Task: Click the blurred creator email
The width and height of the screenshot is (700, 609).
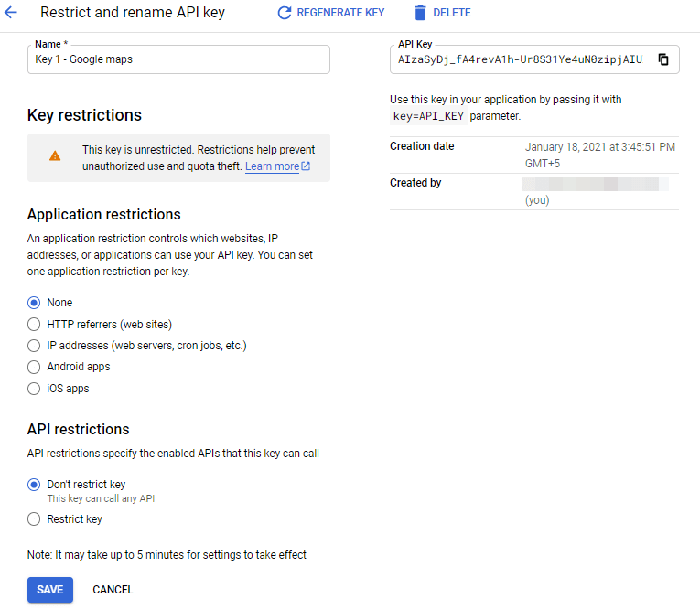Action: 595,185
